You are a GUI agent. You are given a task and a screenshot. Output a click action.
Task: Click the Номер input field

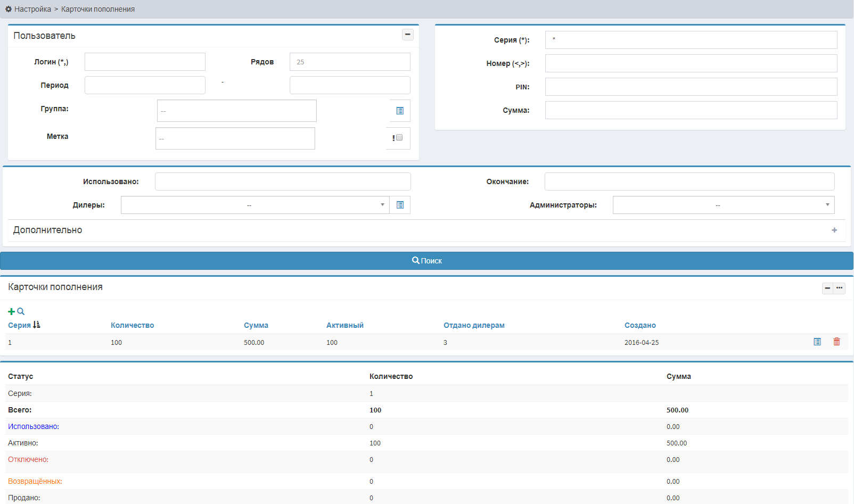coord(691,63)
